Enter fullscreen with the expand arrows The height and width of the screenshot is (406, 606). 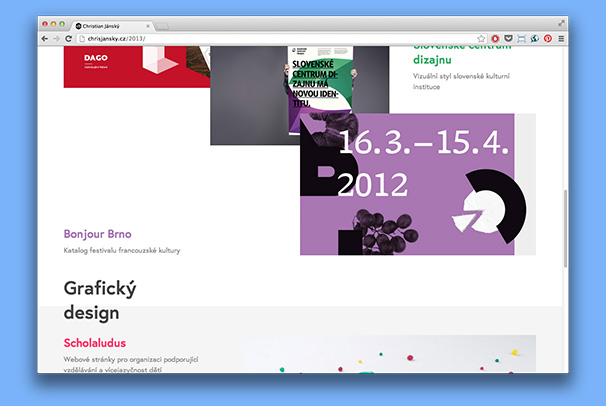tap(561, 22)
